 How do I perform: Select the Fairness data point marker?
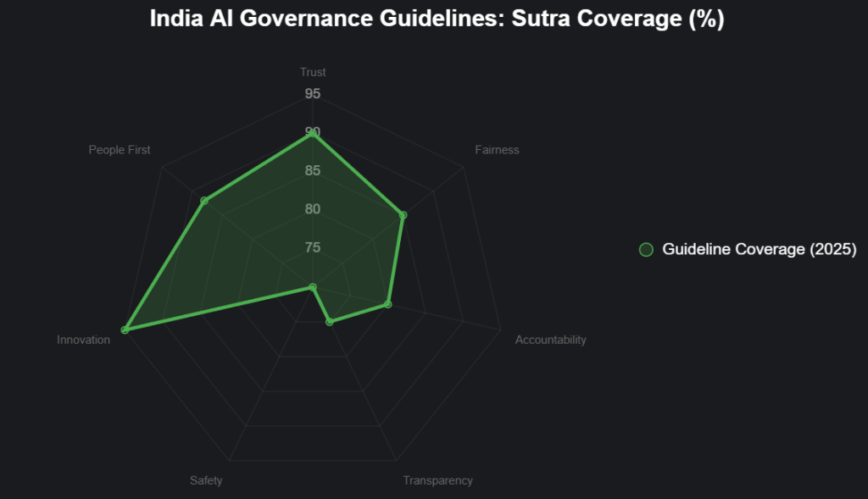[403, 215]
